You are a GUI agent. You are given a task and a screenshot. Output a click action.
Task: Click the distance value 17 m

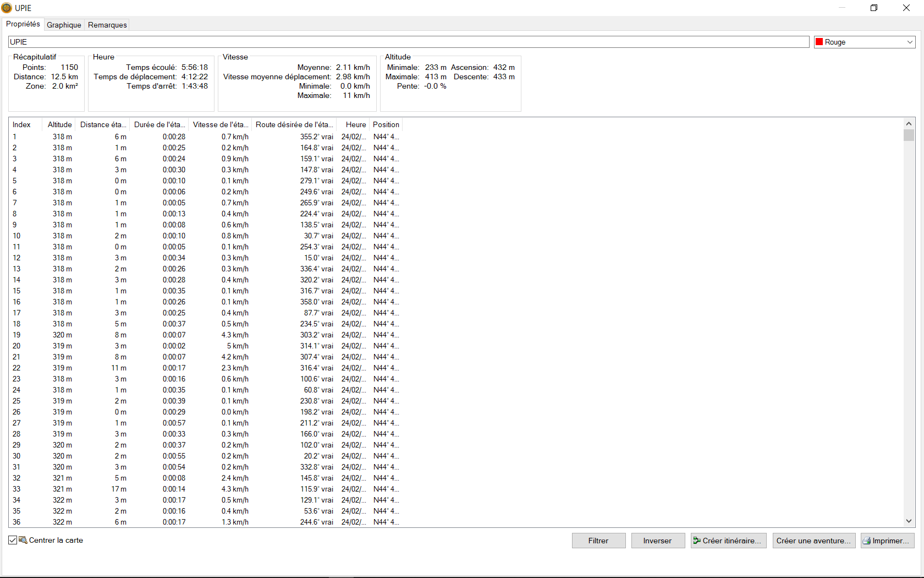(119, 489)
